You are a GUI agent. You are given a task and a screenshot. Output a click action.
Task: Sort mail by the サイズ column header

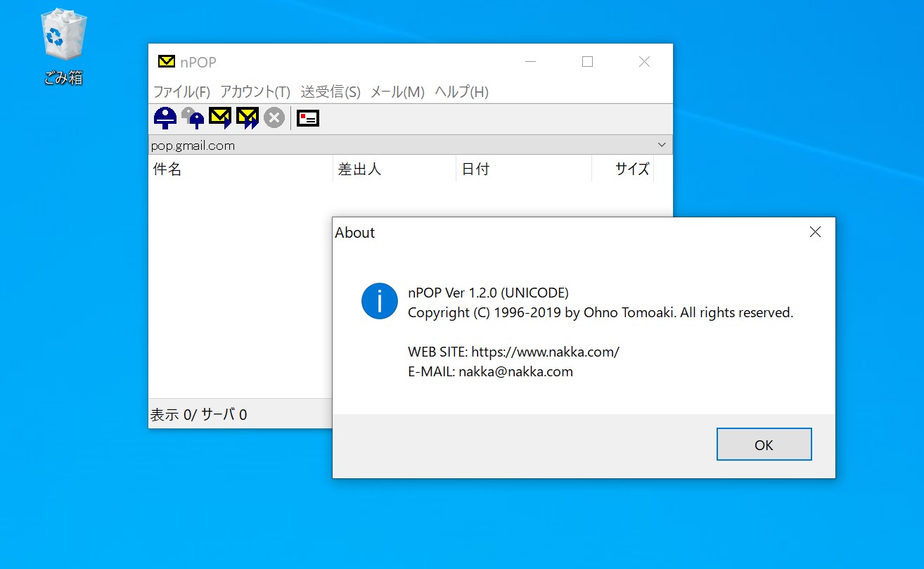coord(632,169)
